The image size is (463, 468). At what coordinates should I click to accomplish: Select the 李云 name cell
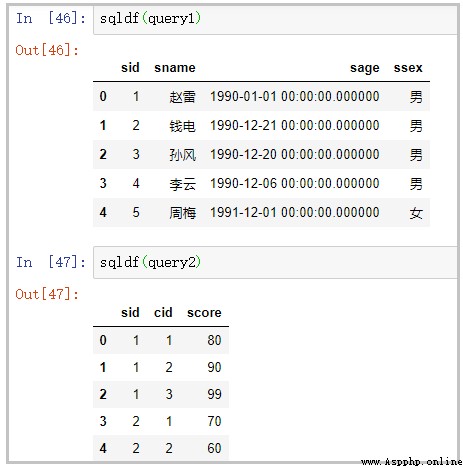tap(182, 184)
